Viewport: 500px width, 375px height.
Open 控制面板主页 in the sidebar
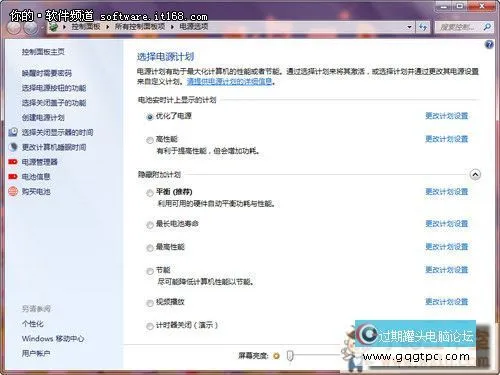click(43, 52)
